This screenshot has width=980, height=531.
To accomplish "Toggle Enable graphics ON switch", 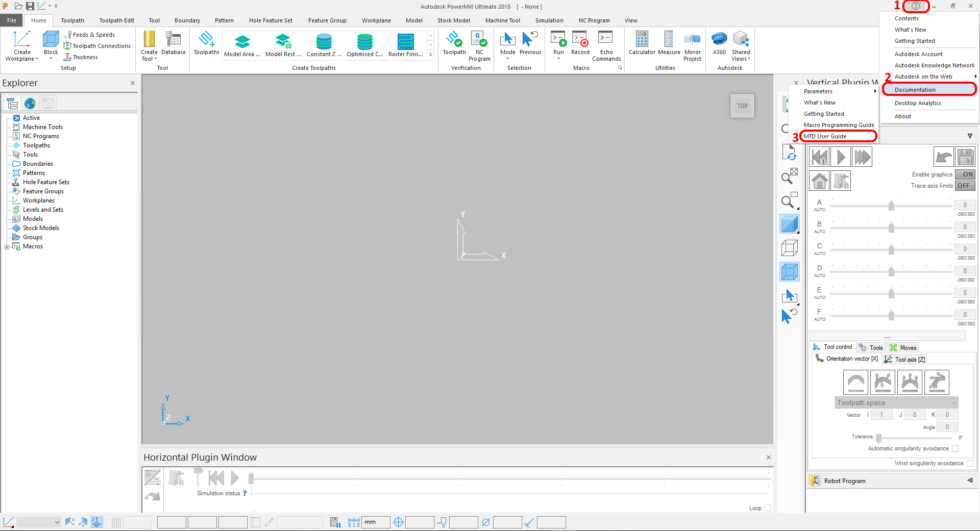I will click(x=965, y=174).
